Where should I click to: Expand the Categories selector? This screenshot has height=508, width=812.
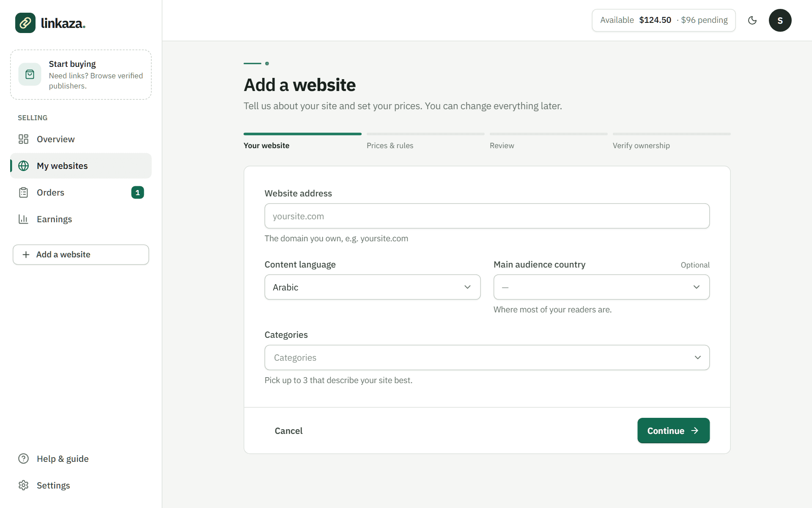point(487,358)
